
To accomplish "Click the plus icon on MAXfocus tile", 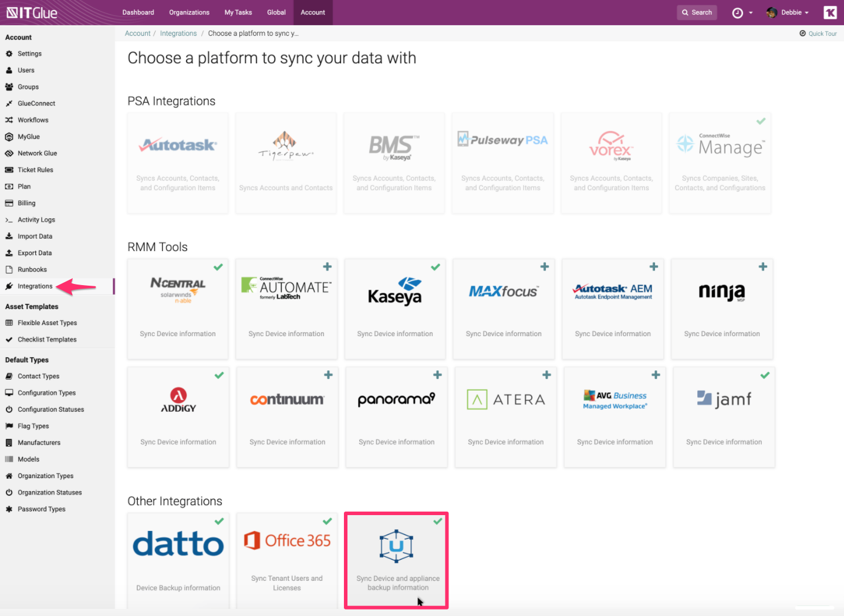I will (x=545, y=267).
